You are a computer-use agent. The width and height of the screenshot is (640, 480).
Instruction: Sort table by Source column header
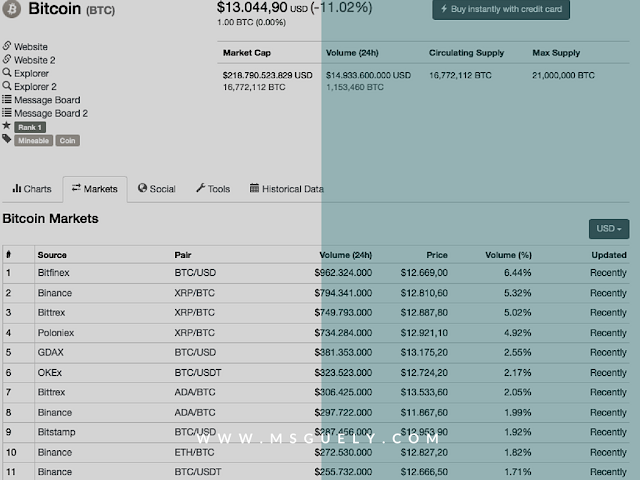point(52,255)
